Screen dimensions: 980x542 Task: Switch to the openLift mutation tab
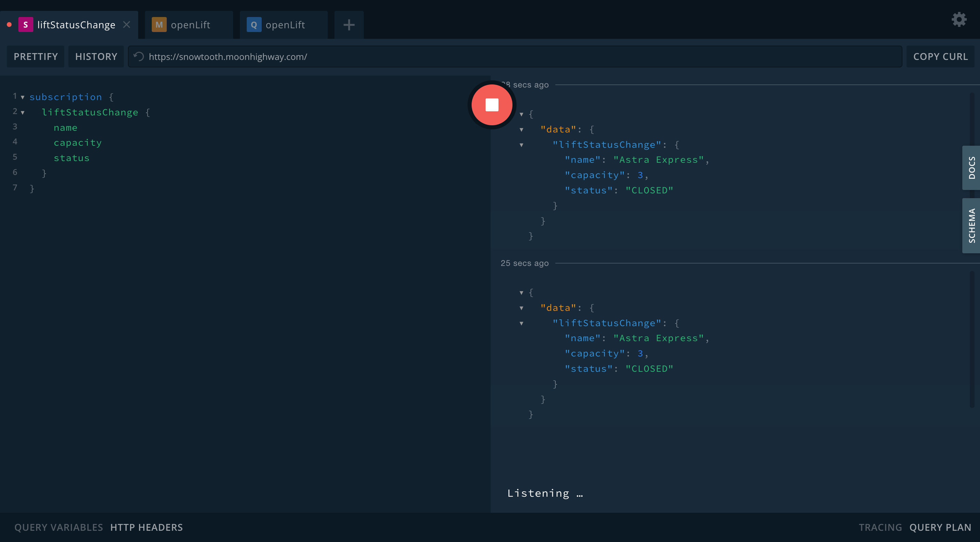click(x=190, y=25)
